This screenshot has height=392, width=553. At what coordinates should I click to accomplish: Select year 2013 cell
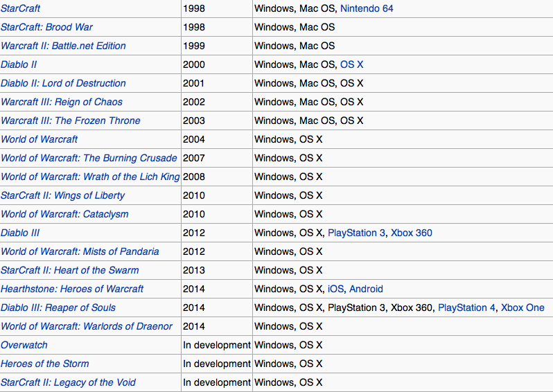pos(194,270)
